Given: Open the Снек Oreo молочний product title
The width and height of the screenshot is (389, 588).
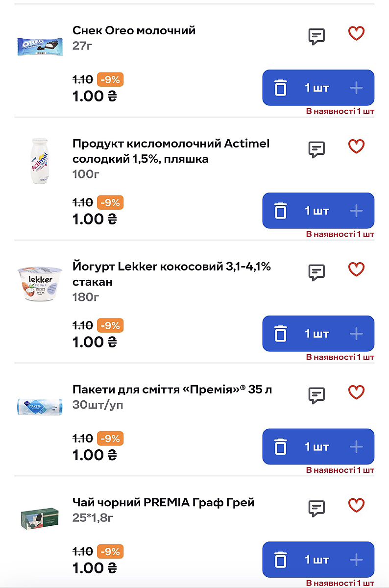Looking at the screenshot, I should click(134, 30).
